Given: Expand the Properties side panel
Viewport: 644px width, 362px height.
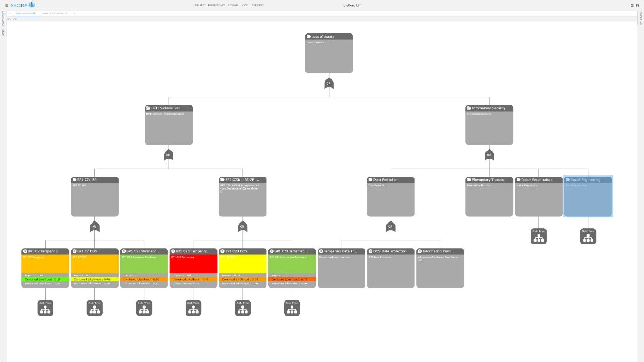Looking at the screenshot, I should (641, 18).
